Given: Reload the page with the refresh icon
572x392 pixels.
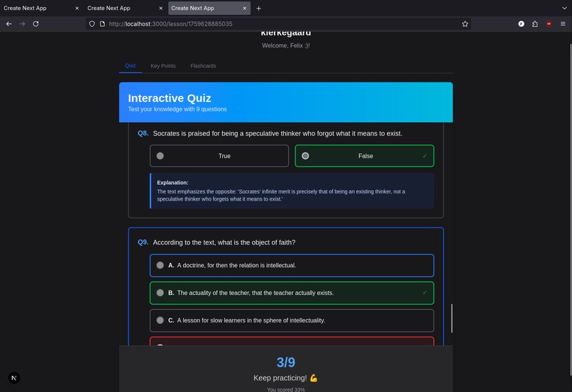Looking at the screenshot, I should pos(35,23).
